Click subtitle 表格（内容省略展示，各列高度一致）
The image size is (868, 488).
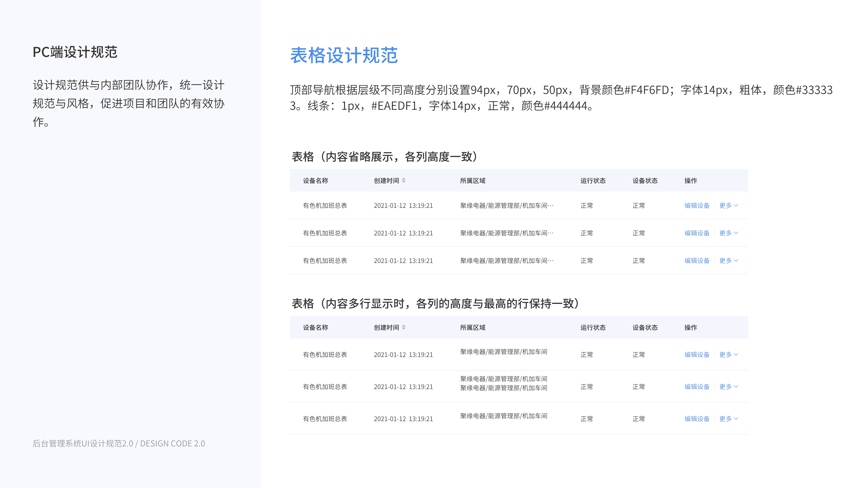[384, 157]
